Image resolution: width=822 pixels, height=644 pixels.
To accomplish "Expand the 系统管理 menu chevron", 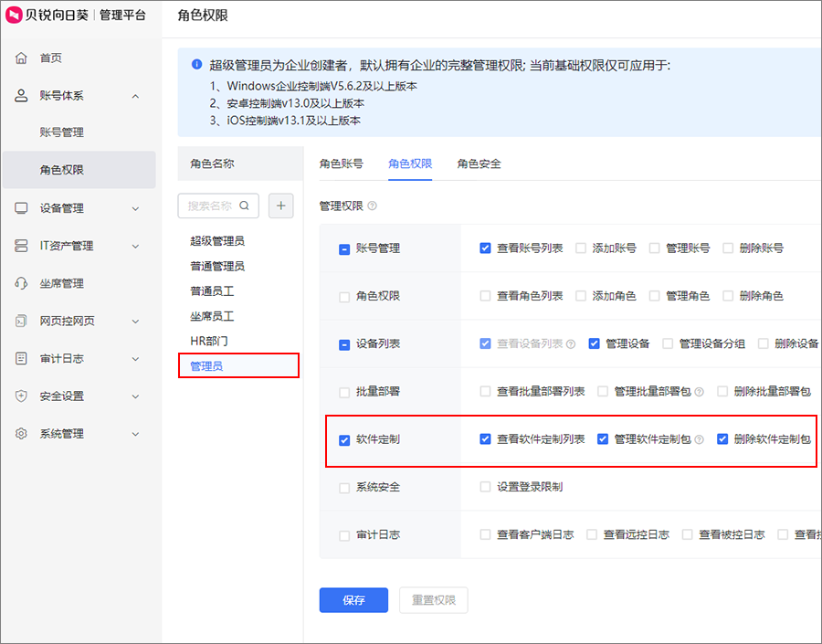I will pyautogui.click(x=135, y=434).
